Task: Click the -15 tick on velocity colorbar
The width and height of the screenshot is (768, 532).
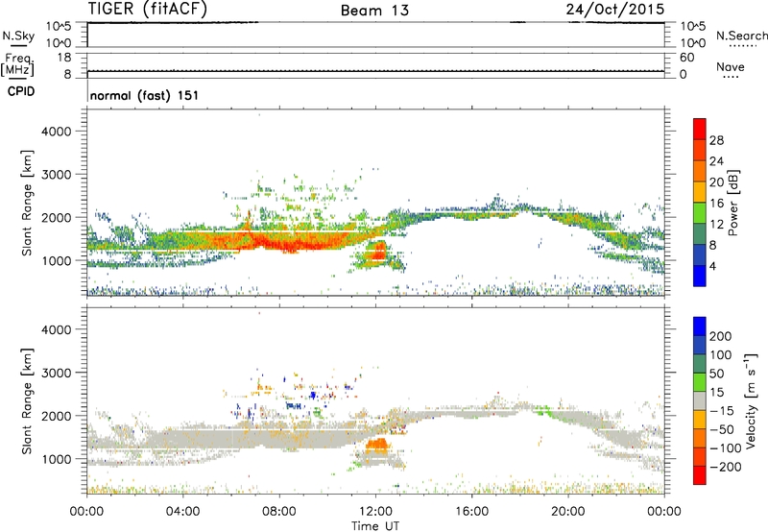Action: [x=722, y=410]
